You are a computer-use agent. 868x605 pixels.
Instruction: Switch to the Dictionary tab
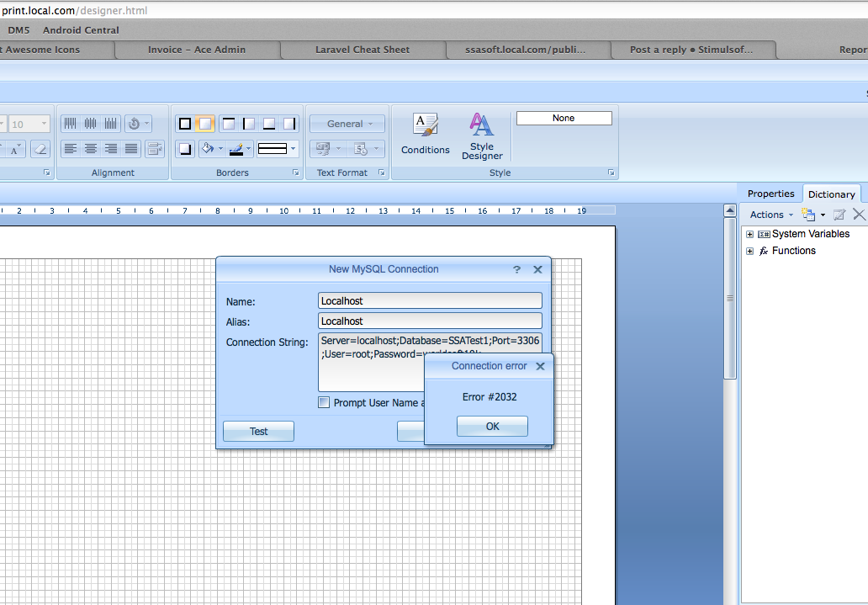pos(832,194)
